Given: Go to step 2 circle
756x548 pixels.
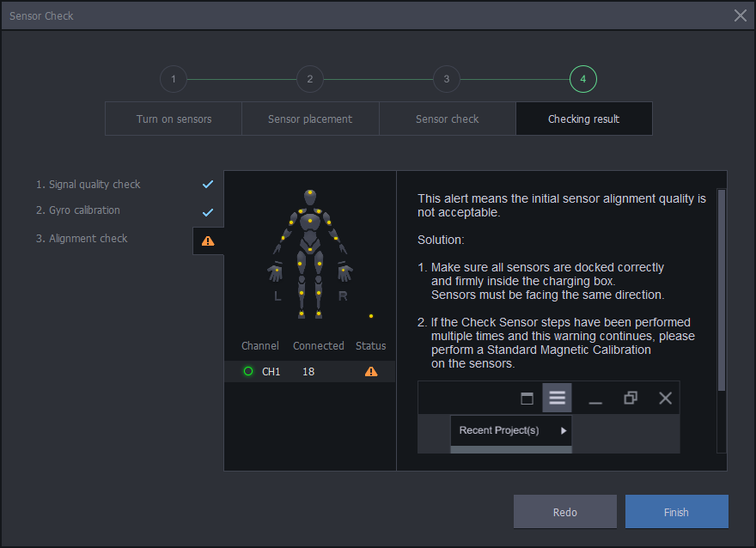Looking at the screenshot, I should [310, 79].
